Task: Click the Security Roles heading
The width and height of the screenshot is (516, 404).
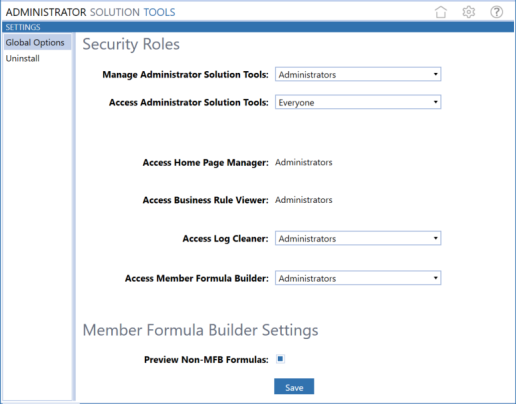Action: click(x=131, y=44)
